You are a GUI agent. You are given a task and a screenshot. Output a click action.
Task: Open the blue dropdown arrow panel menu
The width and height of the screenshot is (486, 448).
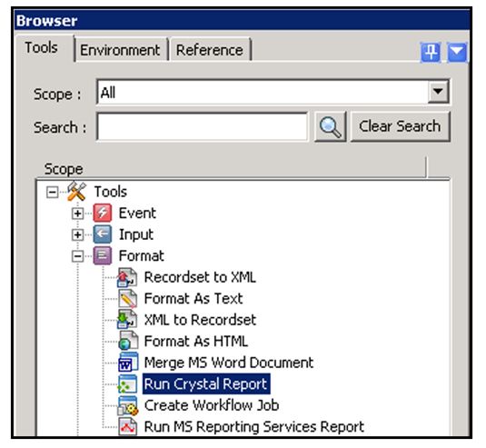tap(457, 52)
